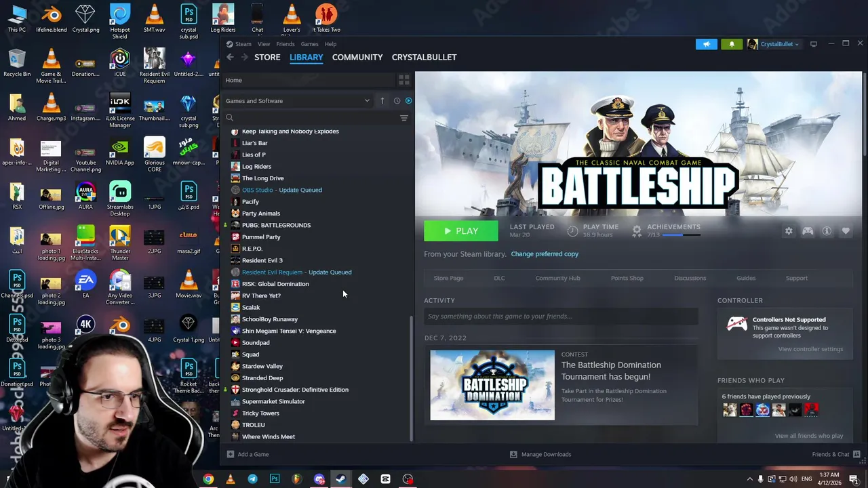This screenshot has height=488, width=868.
Task: Add Battleship to favorites with heart icon
Action: tap(846, 231)
